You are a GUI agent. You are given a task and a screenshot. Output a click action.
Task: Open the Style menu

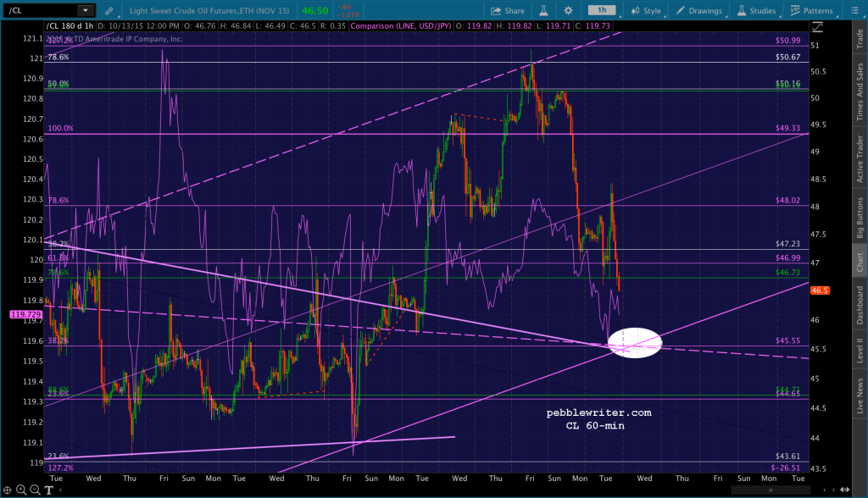click(646, 10)
